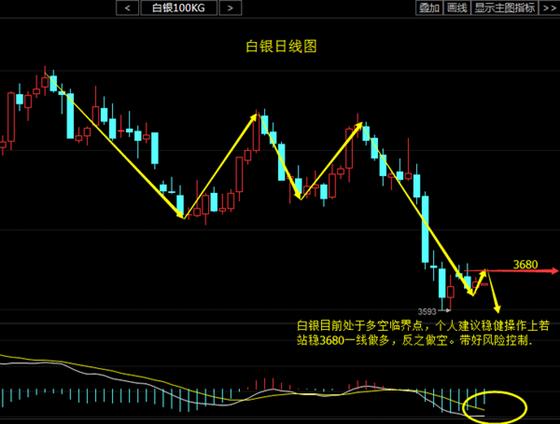Click the tall red candlestick at far left

pos(11,118)
